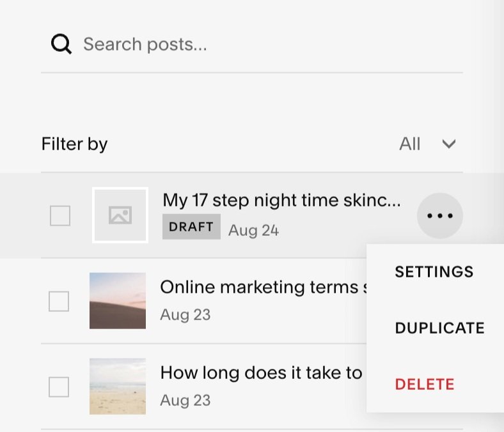Open the Online marketing terms post title
Screen dimensions: 504x432
pyautogui.click(x=264, y=287)
